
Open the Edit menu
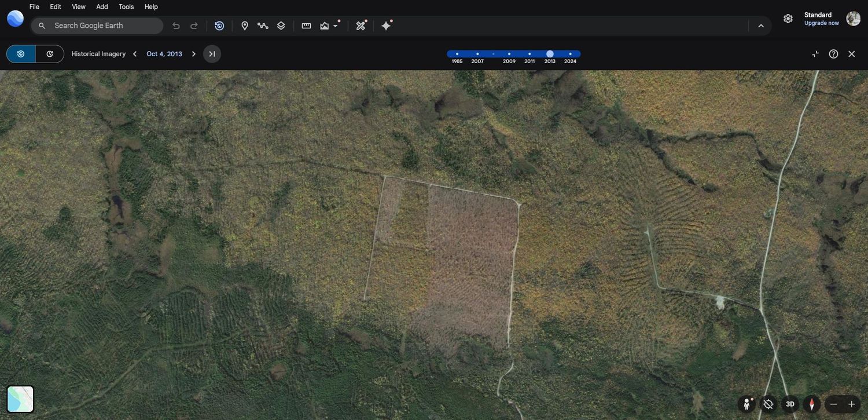pyautogui.click(x=56, y=7)
